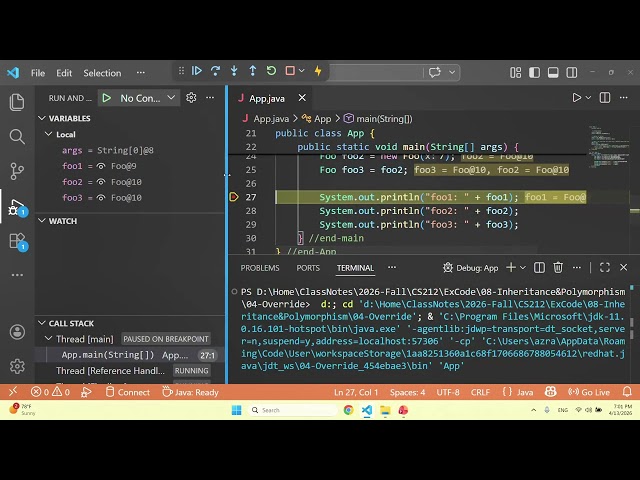
Task: Step out of the current method
Action: (253, 71)
